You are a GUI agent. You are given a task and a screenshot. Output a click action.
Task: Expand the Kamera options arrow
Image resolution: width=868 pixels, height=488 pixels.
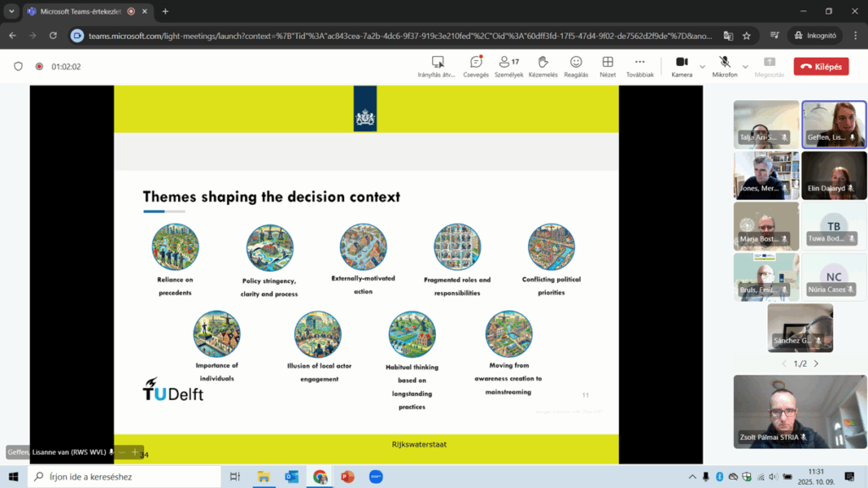point(702,66)
